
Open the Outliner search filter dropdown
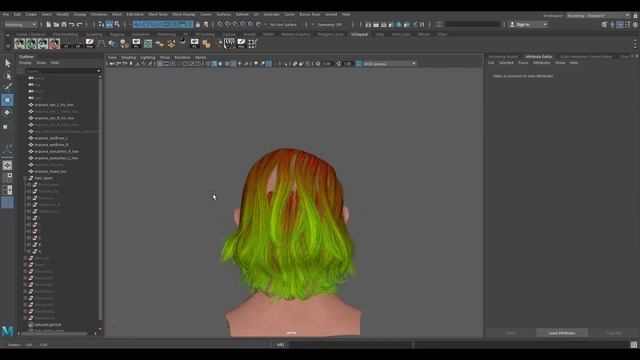pyautogui.click(x=98, y=71)
